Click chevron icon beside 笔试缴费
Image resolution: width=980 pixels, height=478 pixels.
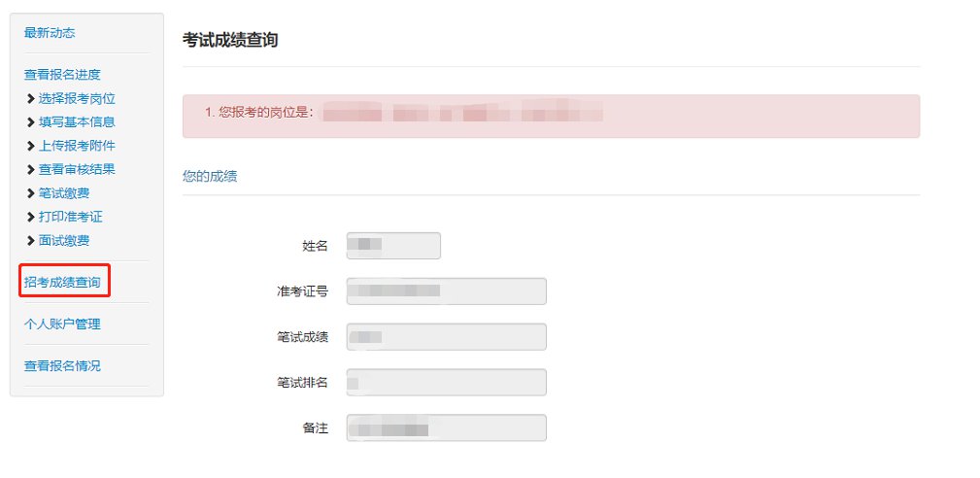pyautogui.click(x=31, y=193)
